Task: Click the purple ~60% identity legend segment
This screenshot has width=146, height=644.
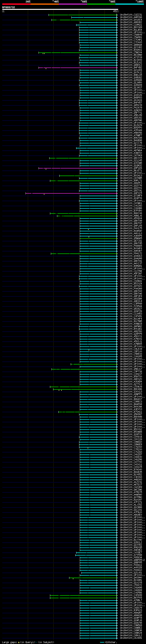Action: point(73,4)
